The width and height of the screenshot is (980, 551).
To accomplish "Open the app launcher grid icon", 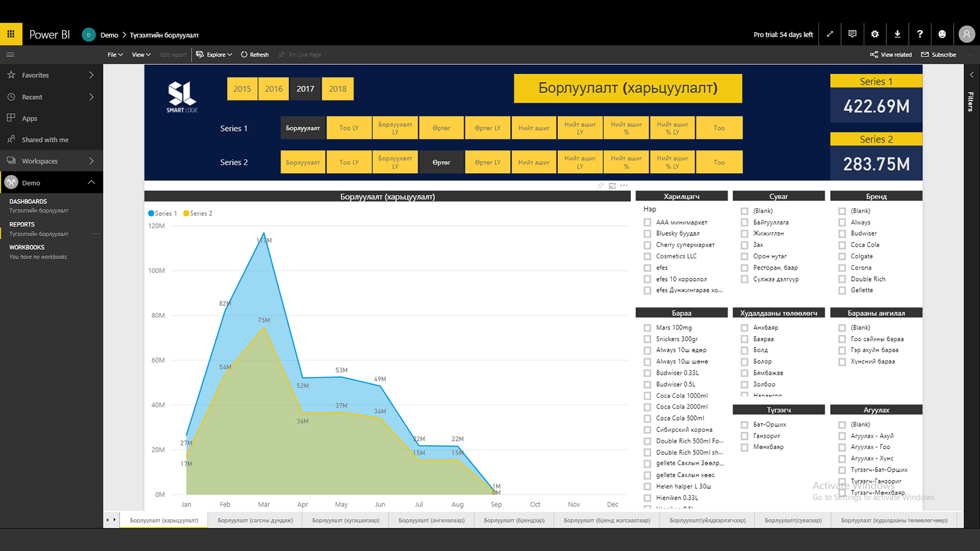I will [x=10, y=34].
